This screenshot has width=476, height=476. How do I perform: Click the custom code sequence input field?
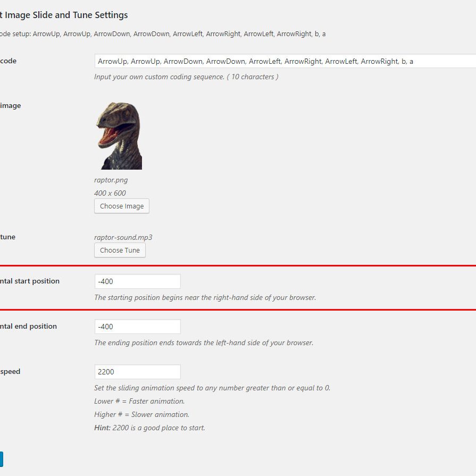tap(285, 61)
